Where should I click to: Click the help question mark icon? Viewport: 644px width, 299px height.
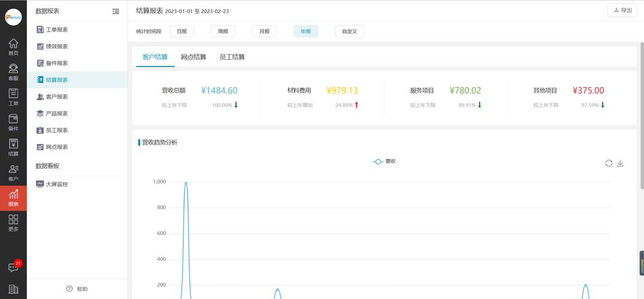69,289
